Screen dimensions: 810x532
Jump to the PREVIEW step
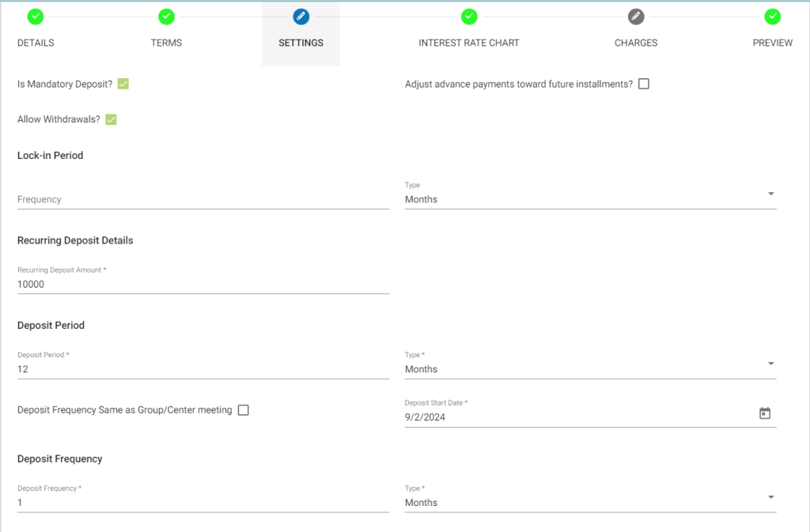(773, 43)
